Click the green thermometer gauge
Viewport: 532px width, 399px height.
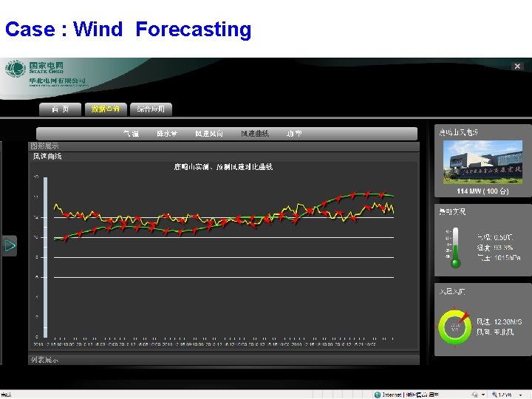[x=455, y=248]
